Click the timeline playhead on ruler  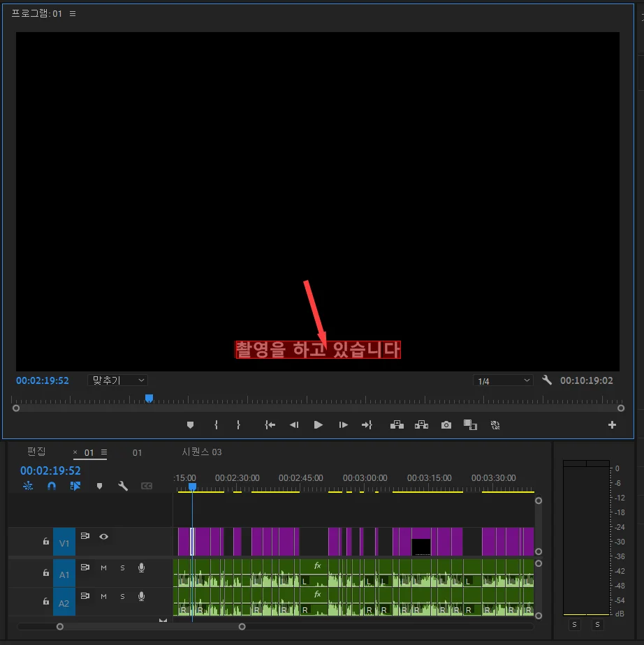(192, 487)
